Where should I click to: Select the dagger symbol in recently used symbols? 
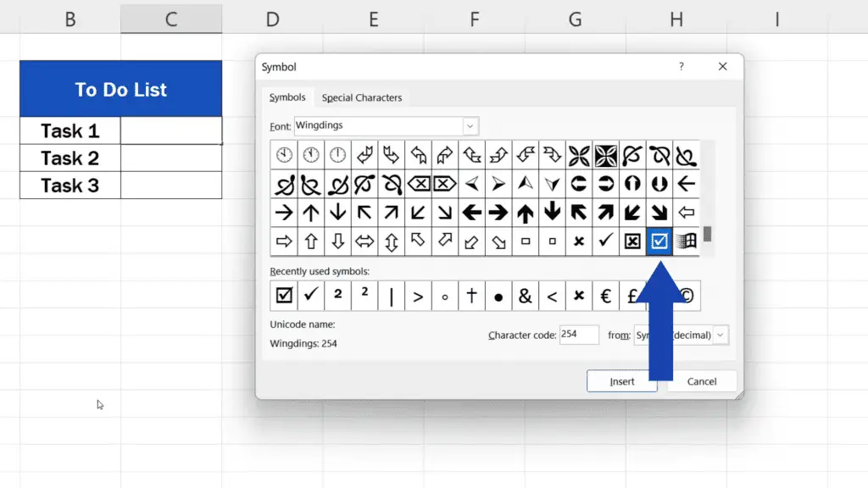click(472, 297)
